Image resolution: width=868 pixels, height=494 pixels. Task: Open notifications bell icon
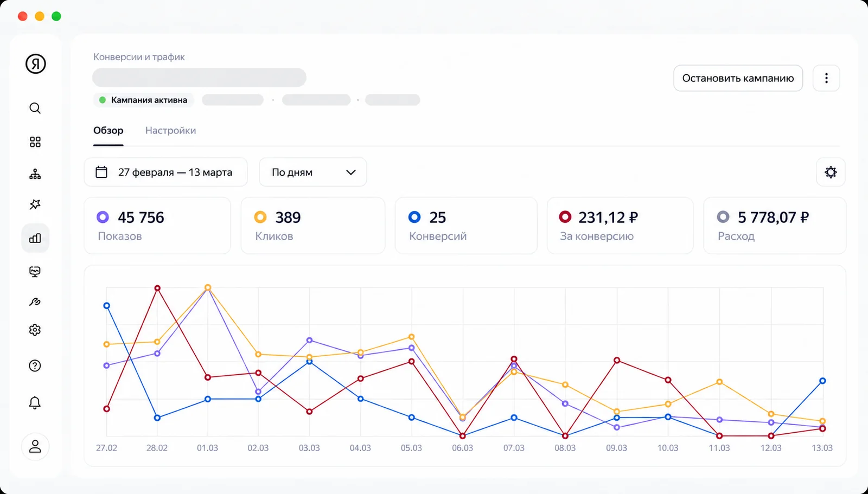click(x=35, y=402)
